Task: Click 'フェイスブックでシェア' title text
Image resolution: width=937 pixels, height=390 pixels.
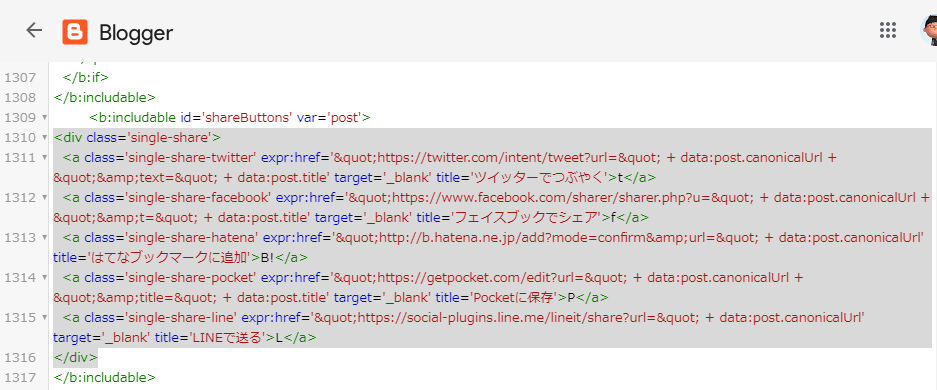Action: [x=526, y=218]
